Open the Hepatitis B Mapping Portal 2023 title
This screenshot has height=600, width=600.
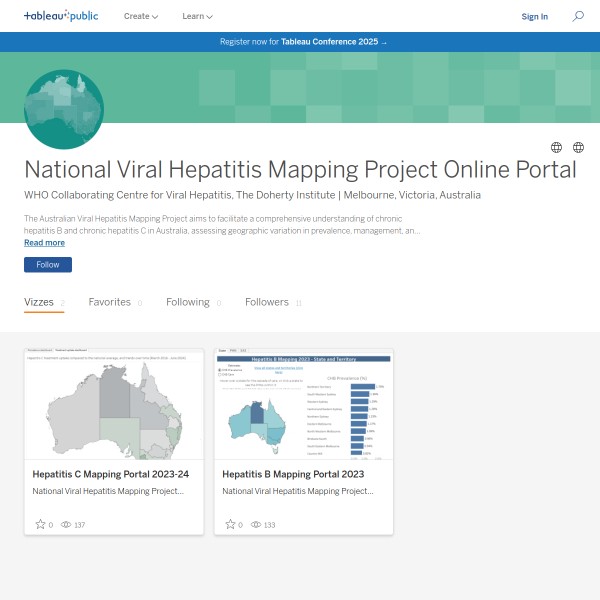[282, 474]
